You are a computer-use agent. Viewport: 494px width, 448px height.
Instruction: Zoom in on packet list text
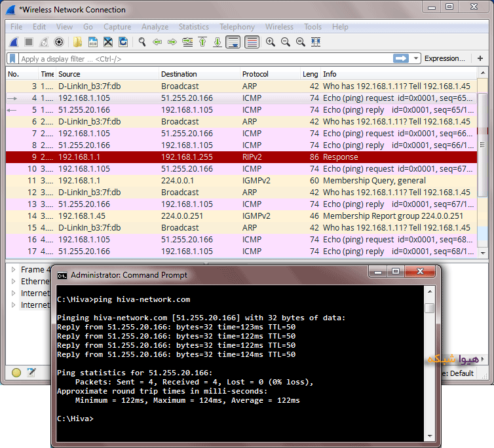tap(270, 42)
